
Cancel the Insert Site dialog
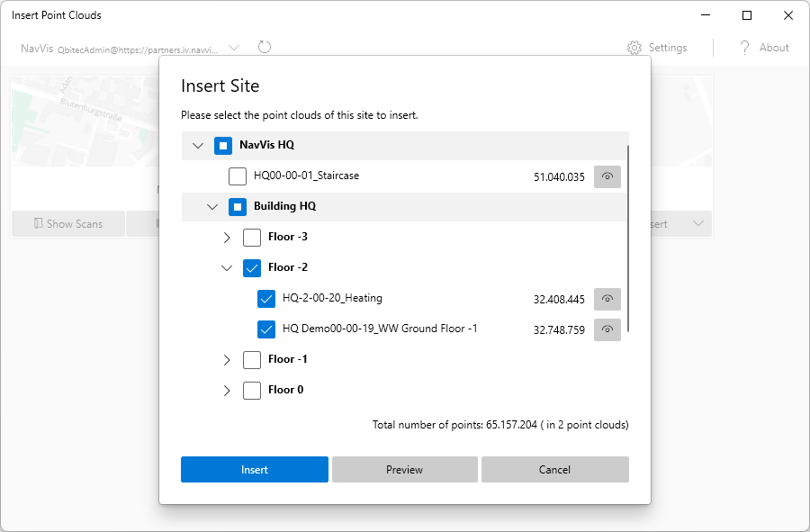(554, 470)
